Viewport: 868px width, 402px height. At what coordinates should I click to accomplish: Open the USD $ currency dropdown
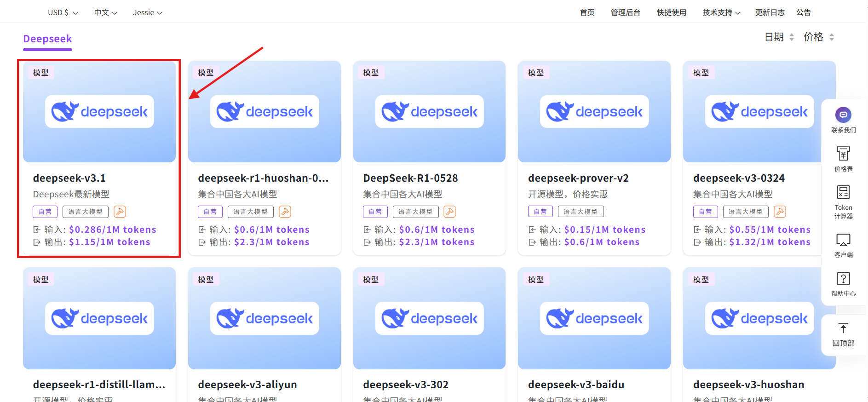pos(63,12)
